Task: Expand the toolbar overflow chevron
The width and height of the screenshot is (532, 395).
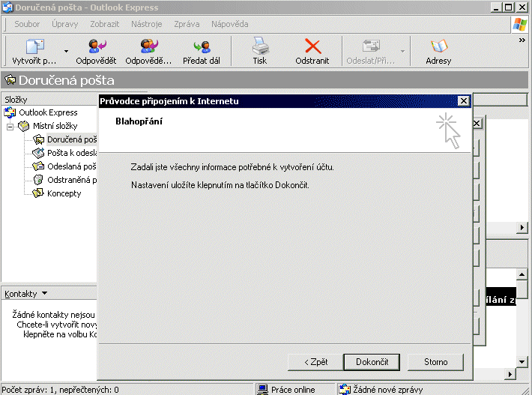Action: 522,40
